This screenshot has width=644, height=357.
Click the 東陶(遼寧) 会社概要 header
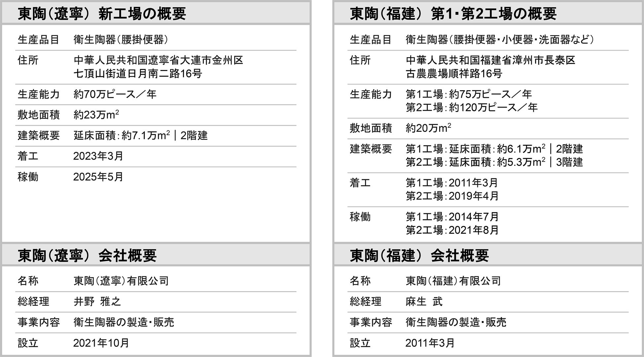(87, 256)
